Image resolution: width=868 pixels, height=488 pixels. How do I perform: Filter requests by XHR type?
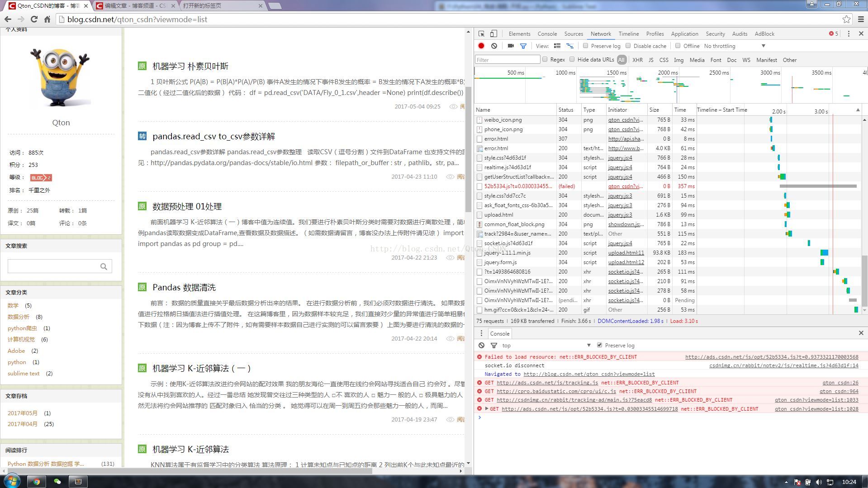point(637,60)
